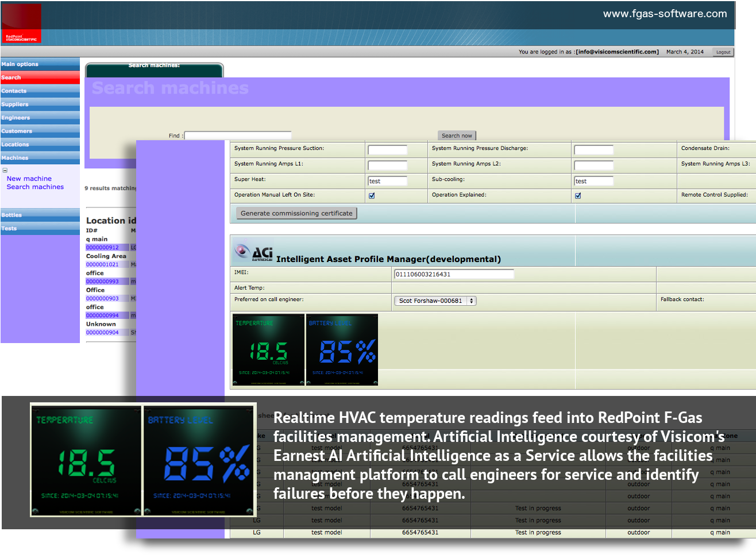
Task: Select the Search machines tab
Action: 154,70
